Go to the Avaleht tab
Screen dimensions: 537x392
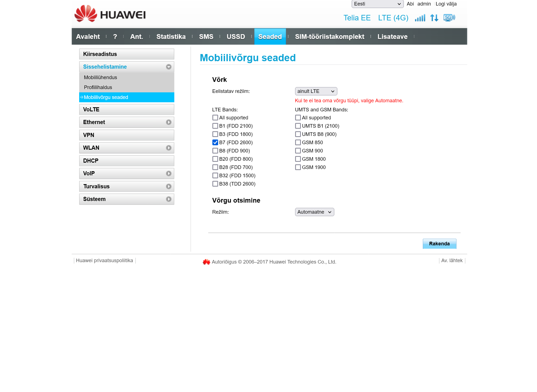coord(88,37)
